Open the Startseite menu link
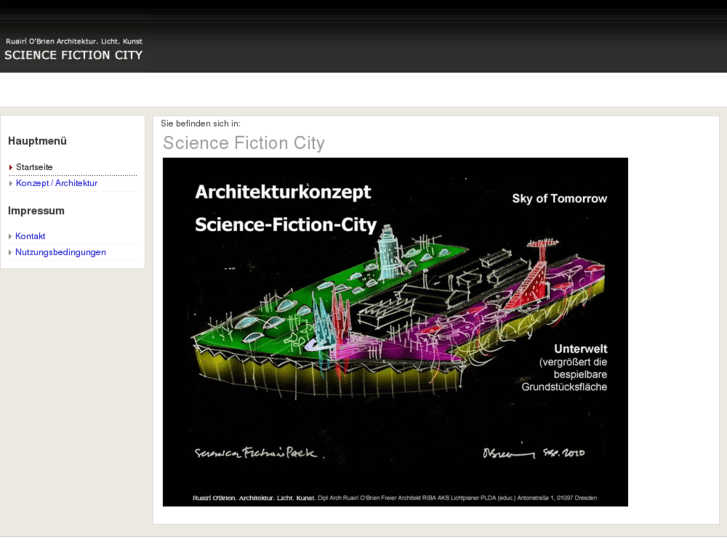This screenshot has width=727, height=545. click(34, 167)
